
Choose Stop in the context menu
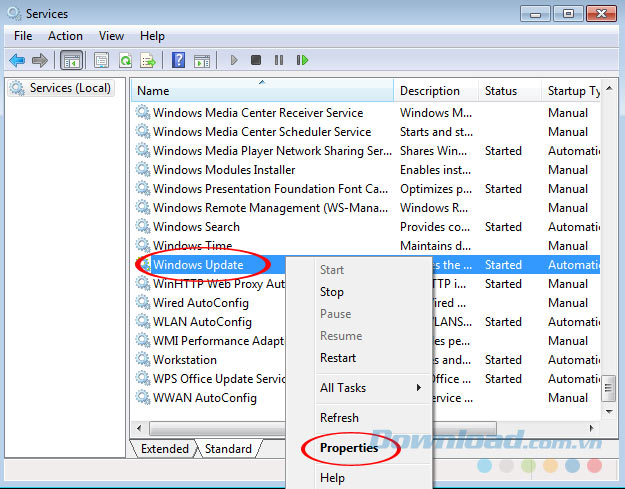(359, 292)
